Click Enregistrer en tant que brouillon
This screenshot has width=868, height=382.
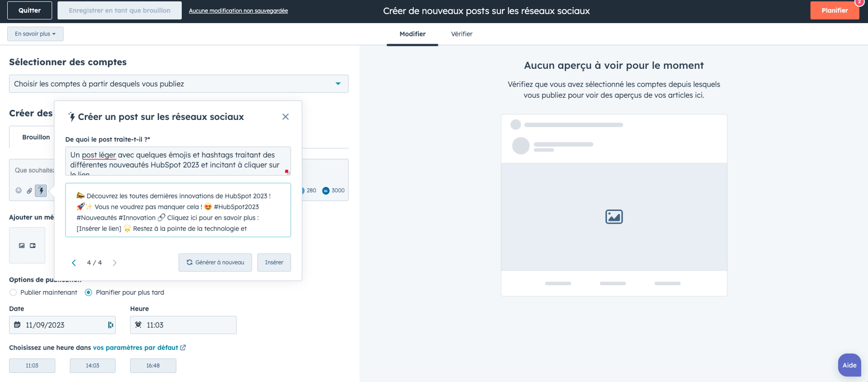(120, 11)
